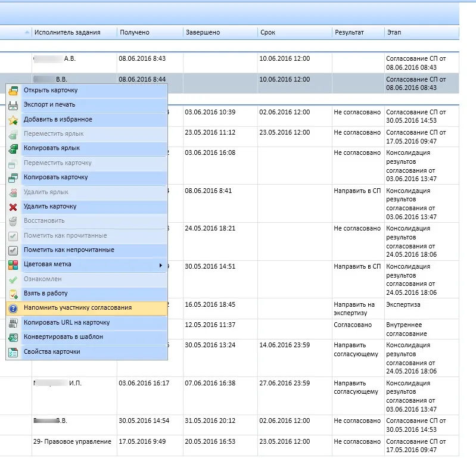Viewport: 476px width, 464px height.
Task: Click the colored squares icon for color label
Action: point(13,264)
